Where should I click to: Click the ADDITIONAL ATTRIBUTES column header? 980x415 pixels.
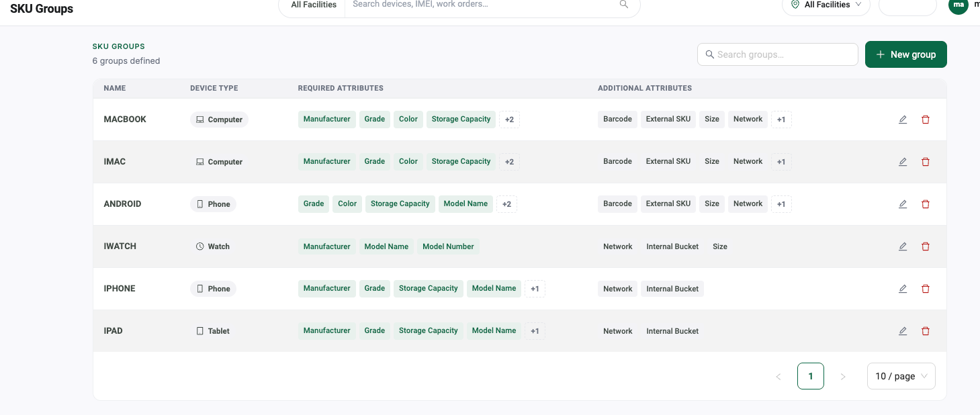tap(645, 88)
